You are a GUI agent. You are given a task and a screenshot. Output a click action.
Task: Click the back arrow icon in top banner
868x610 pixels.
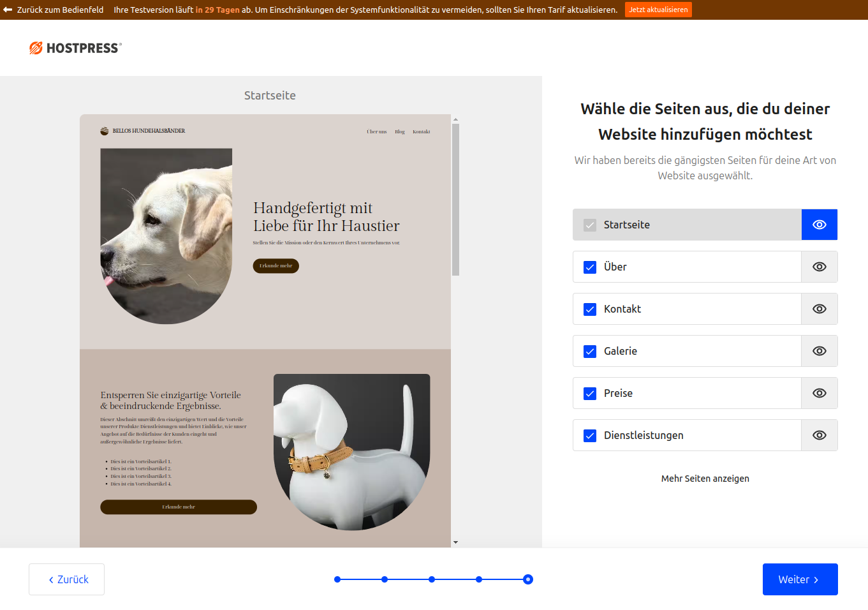click(x=8, y=10)
